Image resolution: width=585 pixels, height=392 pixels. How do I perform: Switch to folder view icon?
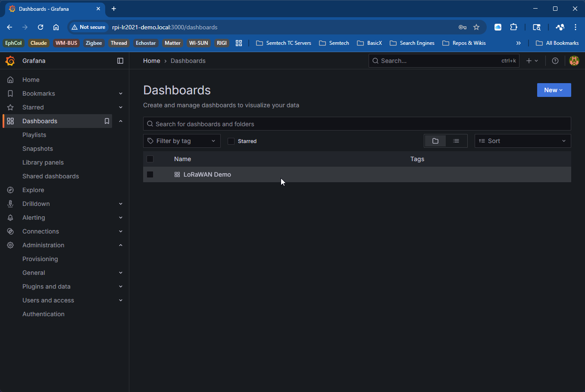435,141
